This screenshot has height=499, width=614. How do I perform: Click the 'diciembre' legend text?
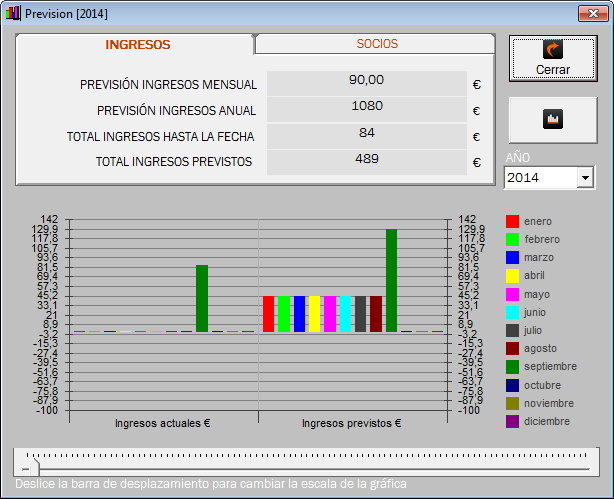(x=547, y=421)
